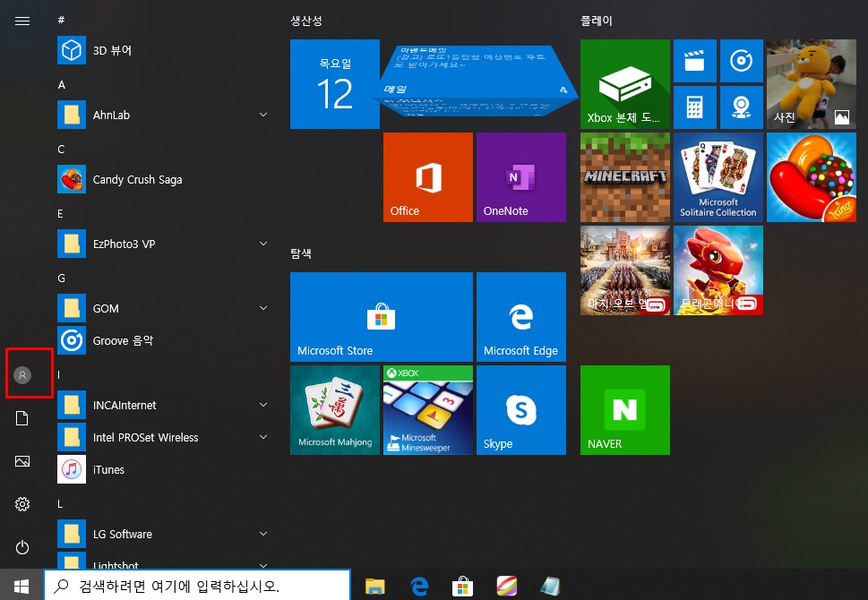868x600 pixels.
Task: Open the user account icon
Action: click(22, 374)
